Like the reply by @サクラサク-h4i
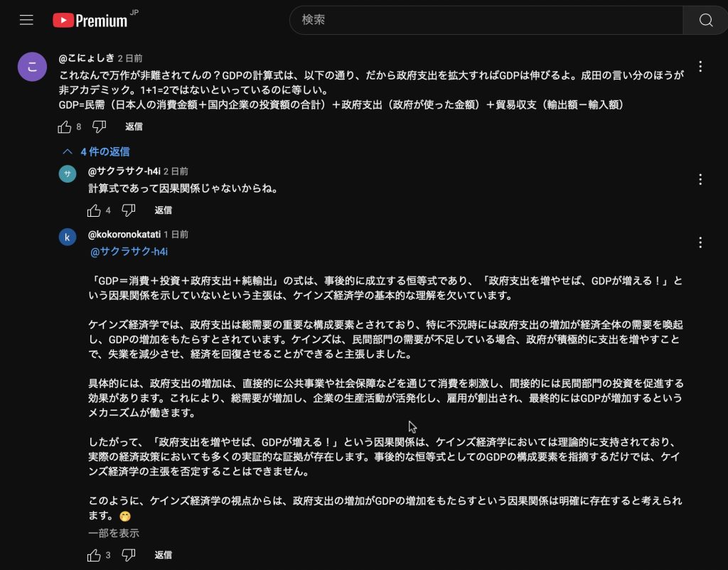The image size is (728, 570). (x=94, y=210)
